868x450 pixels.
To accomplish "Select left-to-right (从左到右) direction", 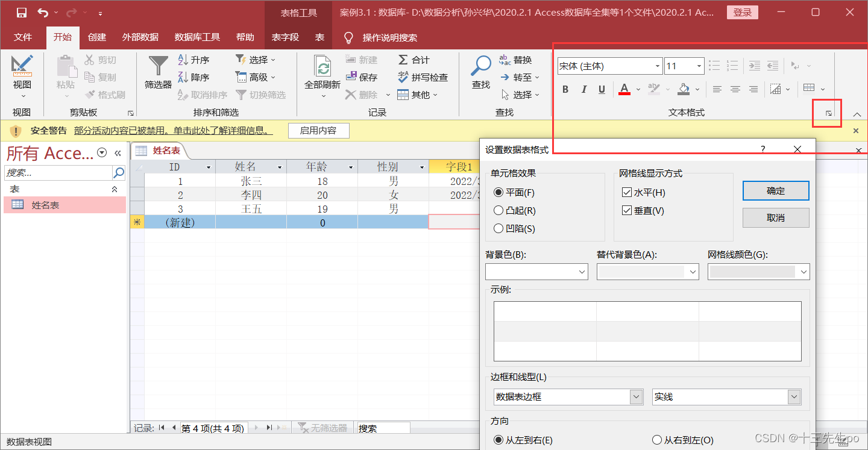I will tap(498, 440).
